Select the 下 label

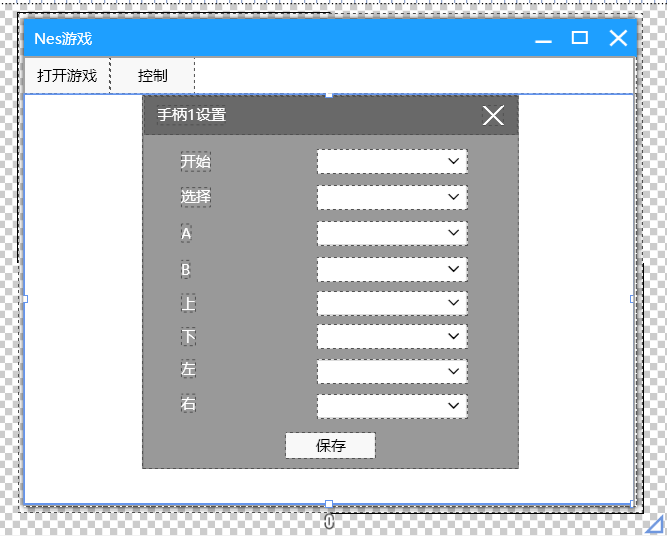(188, 336)
